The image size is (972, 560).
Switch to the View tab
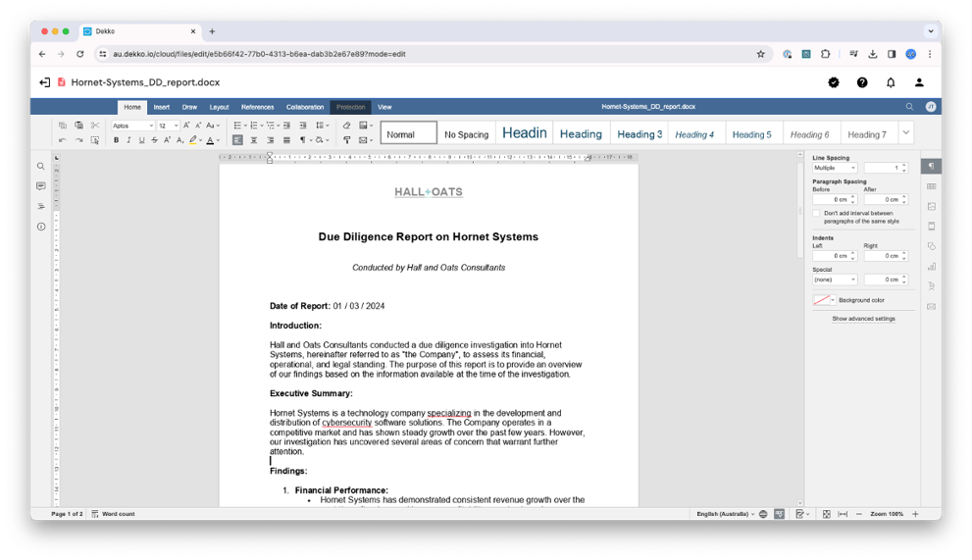[x=384, y=107]
